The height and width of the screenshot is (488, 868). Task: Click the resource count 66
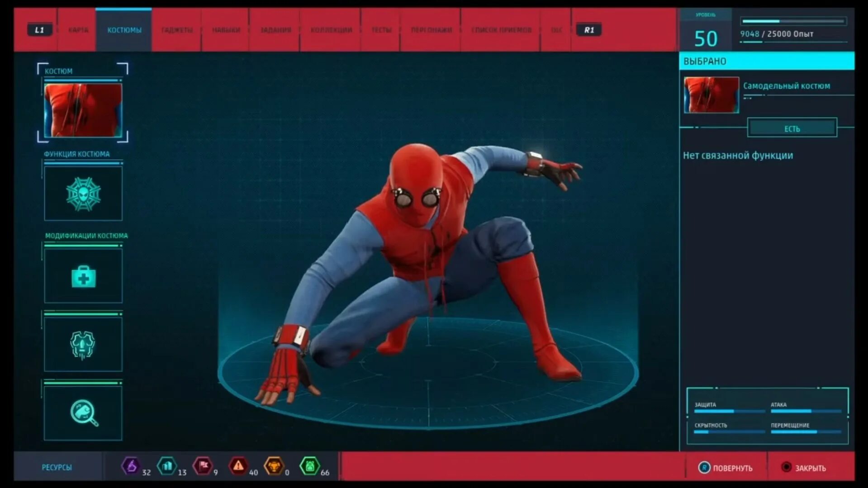[x=325, y=473]
